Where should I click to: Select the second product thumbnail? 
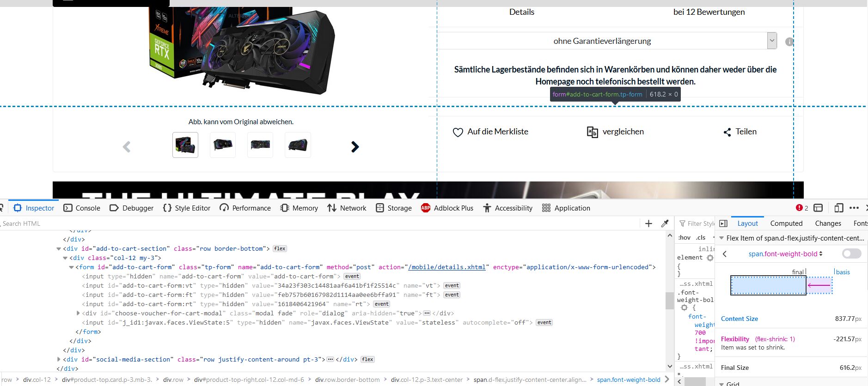[223, 145]
